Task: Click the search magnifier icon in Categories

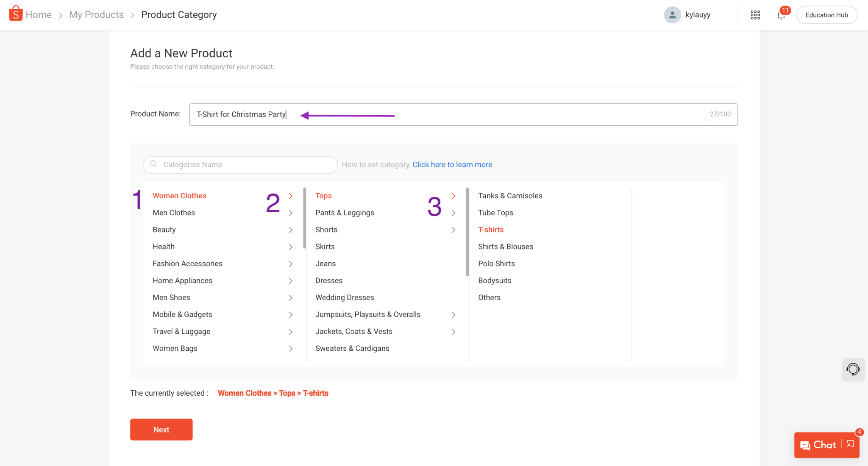Action: 154,164
